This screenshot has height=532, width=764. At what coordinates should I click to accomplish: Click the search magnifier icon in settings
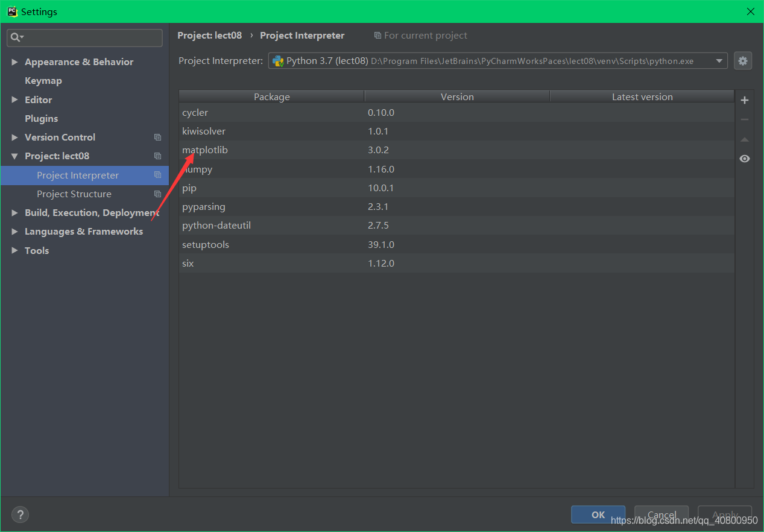pos(16,37)
